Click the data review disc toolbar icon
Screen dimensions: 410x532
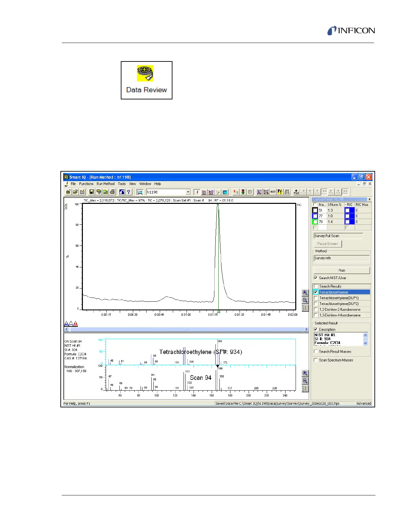(99, 192)
